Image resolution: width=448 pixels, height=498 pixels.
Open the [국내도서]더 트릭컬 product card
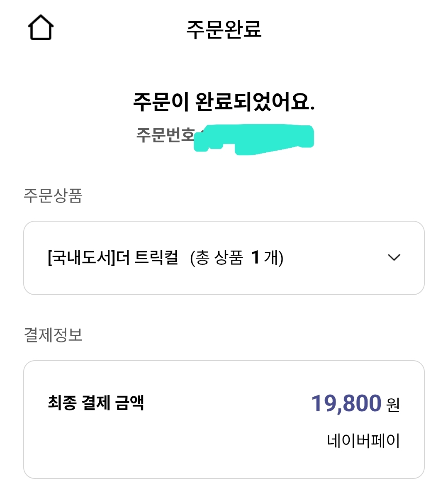pos(224,258)
